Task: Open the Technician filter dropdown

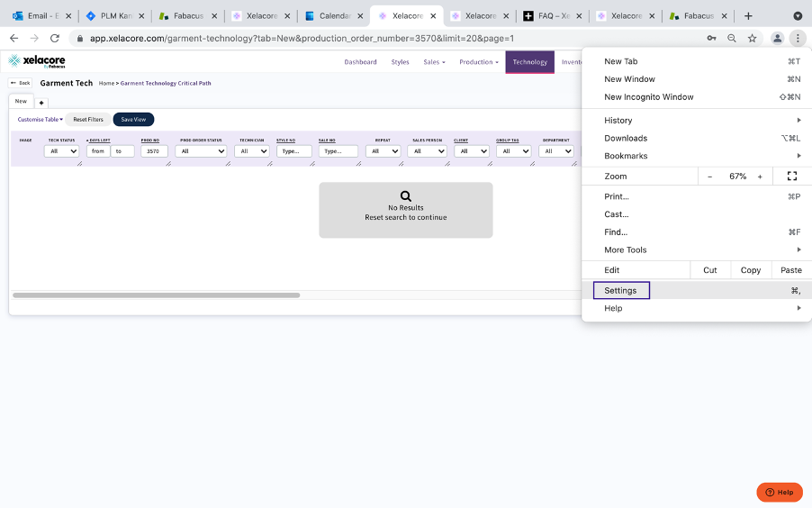Action: (251, 151)
